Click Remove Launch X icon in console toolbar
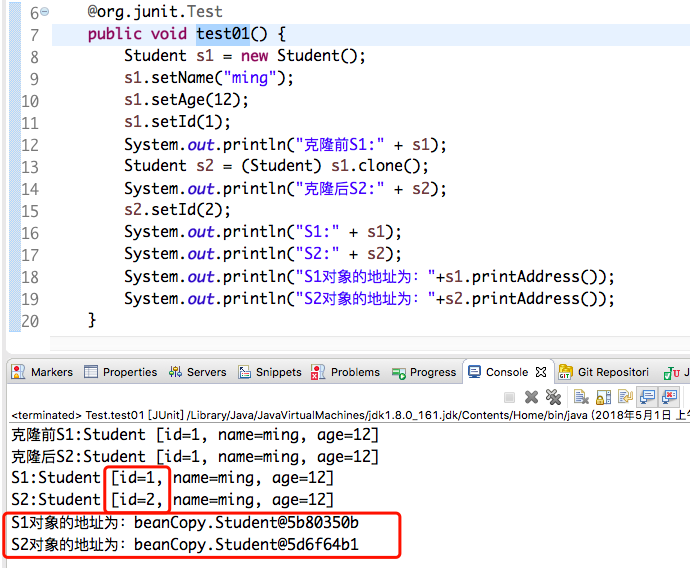This screenshot has width=690, height=568. pos(532,397)
